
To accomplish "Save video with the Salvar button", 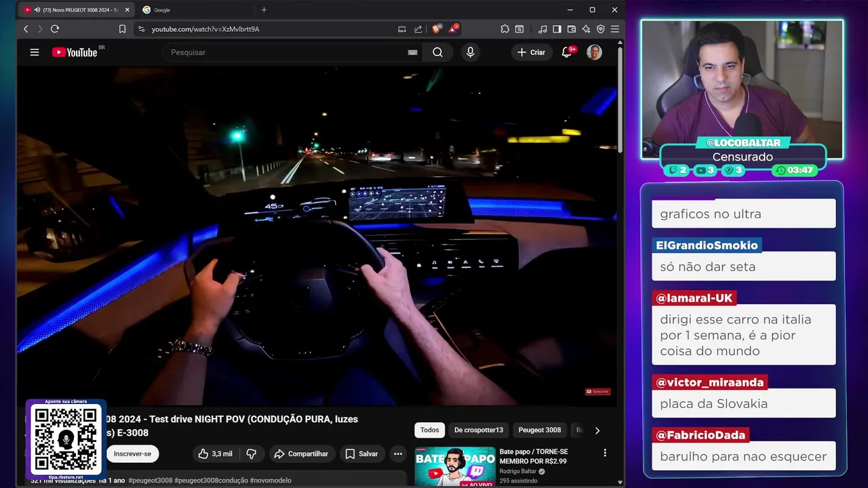I will click(x=361, y=453).
